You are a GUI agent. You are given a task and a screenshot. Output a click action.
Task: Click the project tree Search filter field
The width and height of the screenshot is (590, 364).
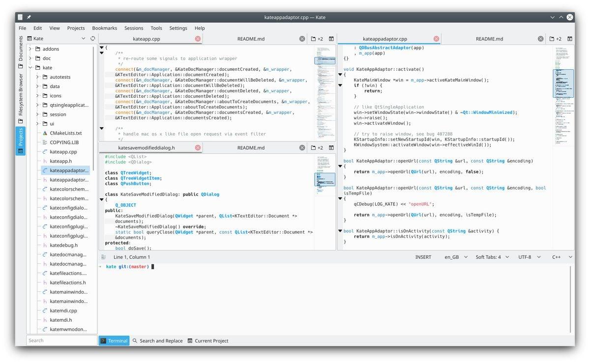pyautogui.click(x=61, y=340)
